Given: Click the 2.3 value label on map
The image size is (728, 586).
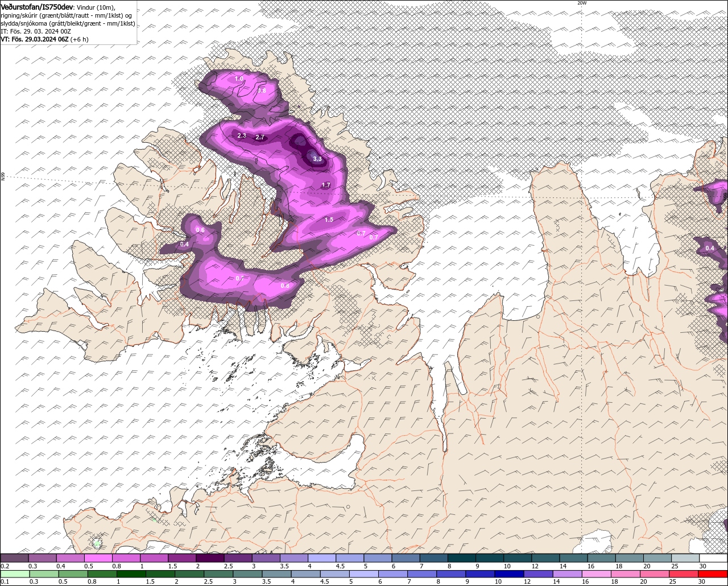Looking at the screenshot, I should [242, 135].
